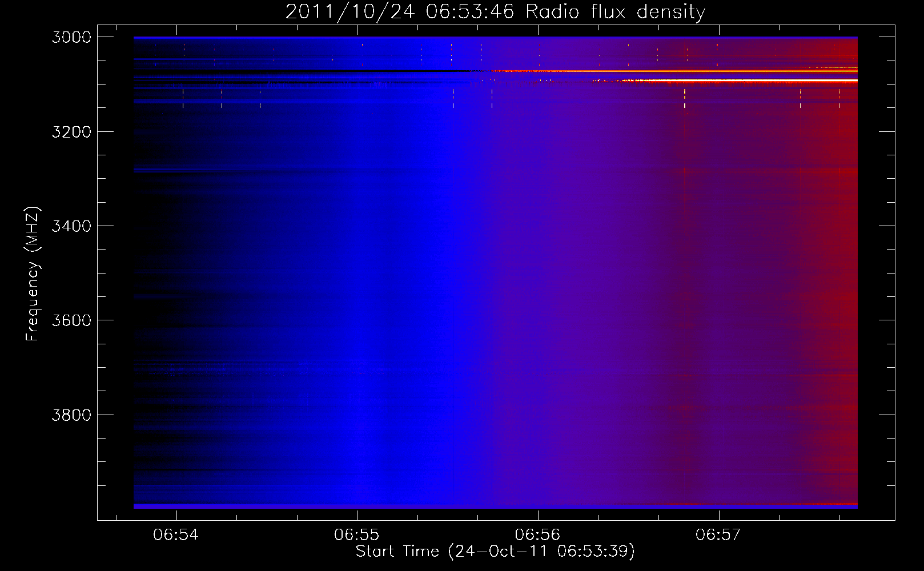Click the 06:55 time tick label
Image resolution: width=924 pixels, height=571 pixels.
point(357,535)
